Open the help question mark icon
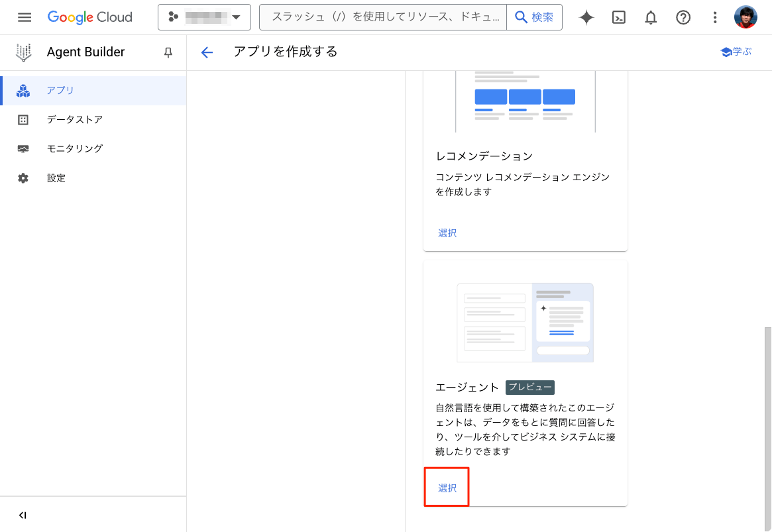The height and width of the screenshot is (532, 772). 683,18
